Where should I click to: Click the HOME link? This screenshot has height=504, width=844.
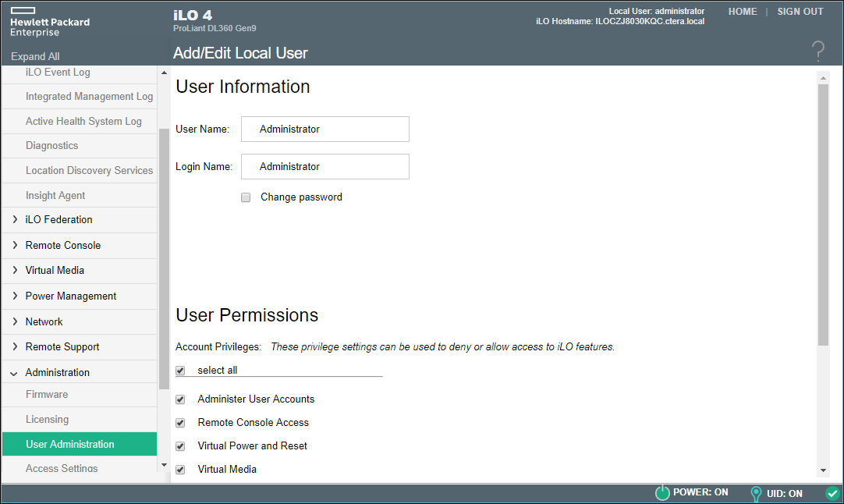(743, 11)
